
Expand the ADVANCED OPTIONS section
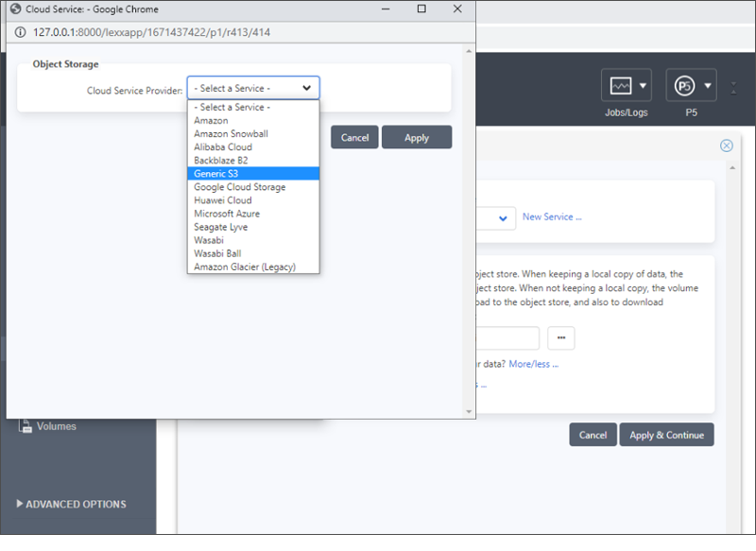click(x=72, y=505)
